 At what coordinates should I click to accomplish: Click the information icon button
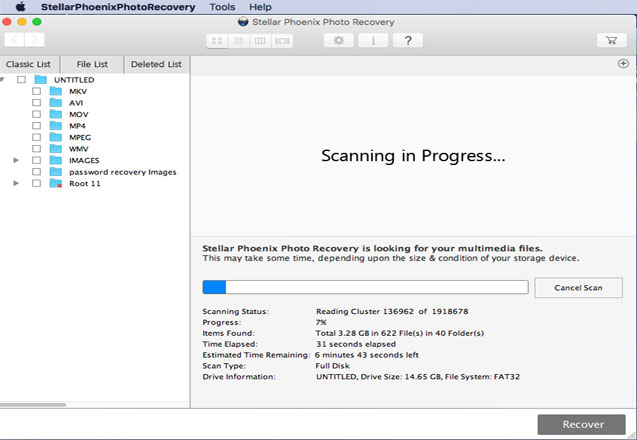pos(373,40)
